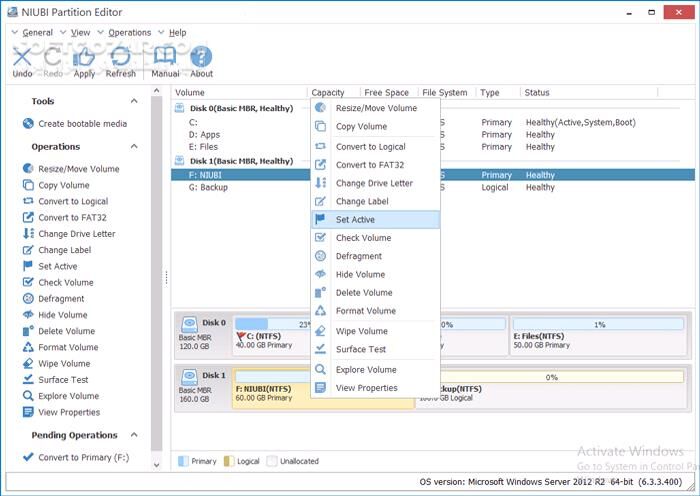Choose Delete Volume in context menu
Image resolution: width=700 pixels, height=496 pixels.
tap(375, 293)
